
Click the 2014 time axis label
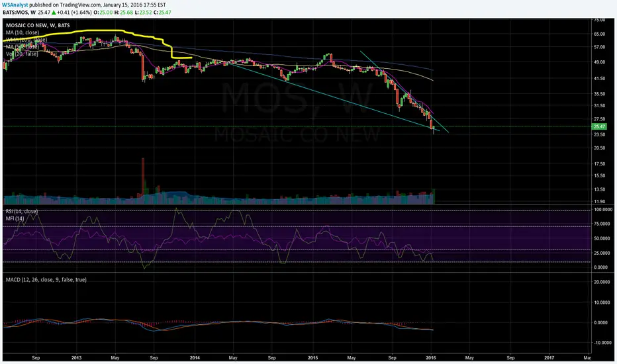[195, 357]
